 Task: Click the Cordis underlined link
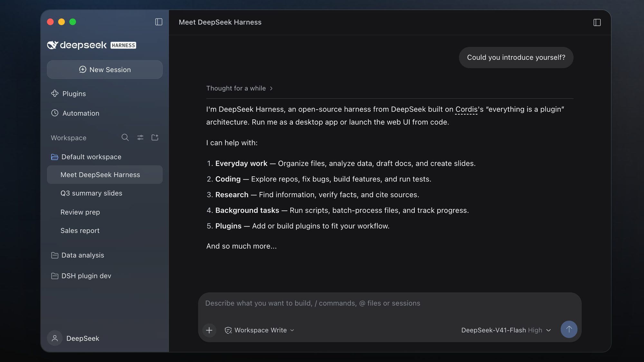[x=466, y=109]
